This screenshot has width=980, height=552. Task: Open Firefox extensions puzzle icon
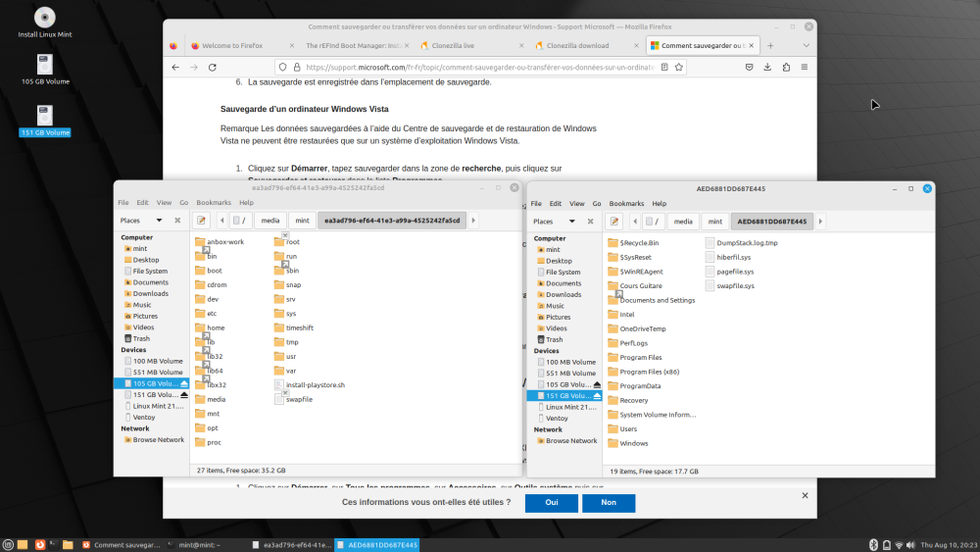(x=786, y=68)
